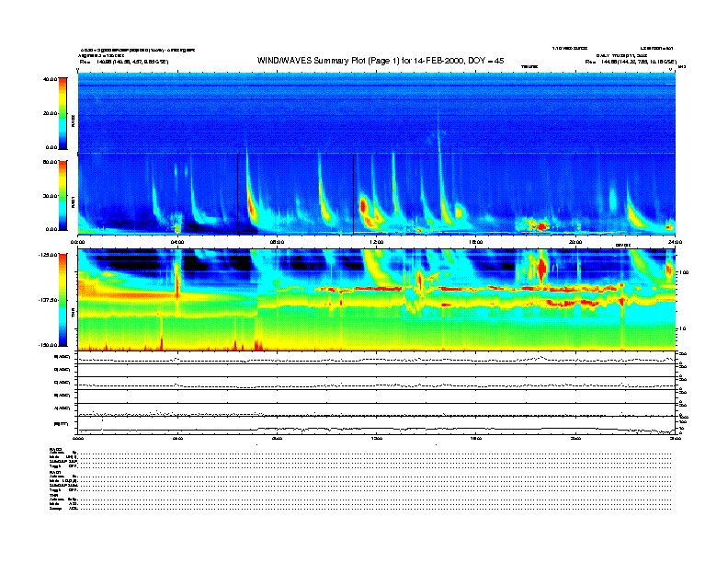Click the -150.00 label on TNR scale
This screenshot has height=563, width=728.
click(48, 345)
